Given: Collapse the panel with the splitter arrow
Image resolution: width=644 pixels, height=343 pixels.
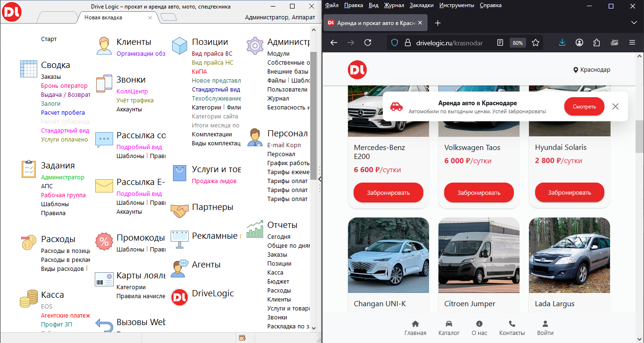Looking at the screenshot, I should (x=320, y=179).
